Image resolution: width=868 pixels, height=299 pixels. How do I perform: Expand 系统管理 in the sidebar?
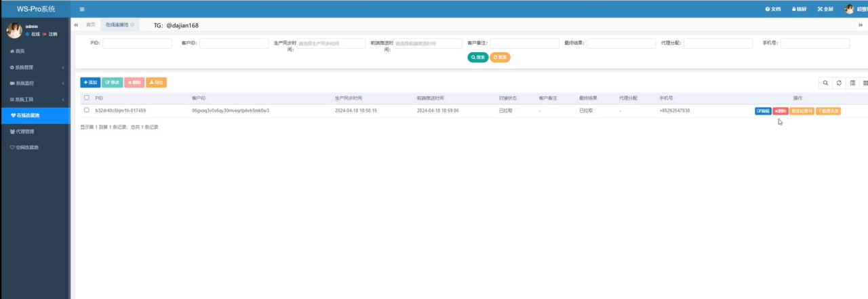pos(34,67)
